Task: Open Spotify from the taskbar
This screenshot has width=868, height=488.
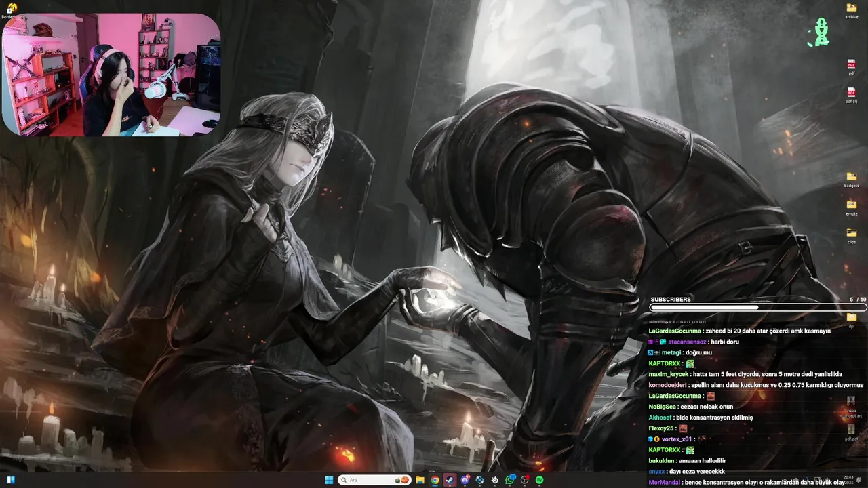Action: coord(539,480)
